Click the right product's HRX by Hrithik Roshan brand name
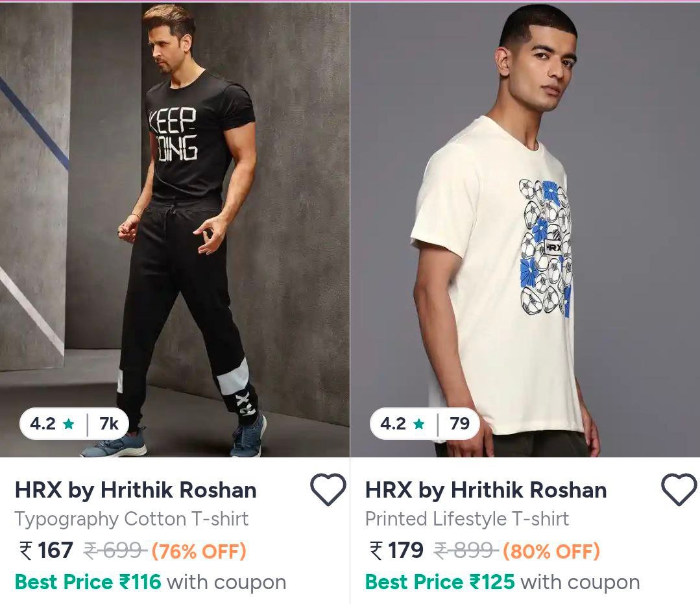The width and height of the screenshot is (700, 604). click(486, 490)
